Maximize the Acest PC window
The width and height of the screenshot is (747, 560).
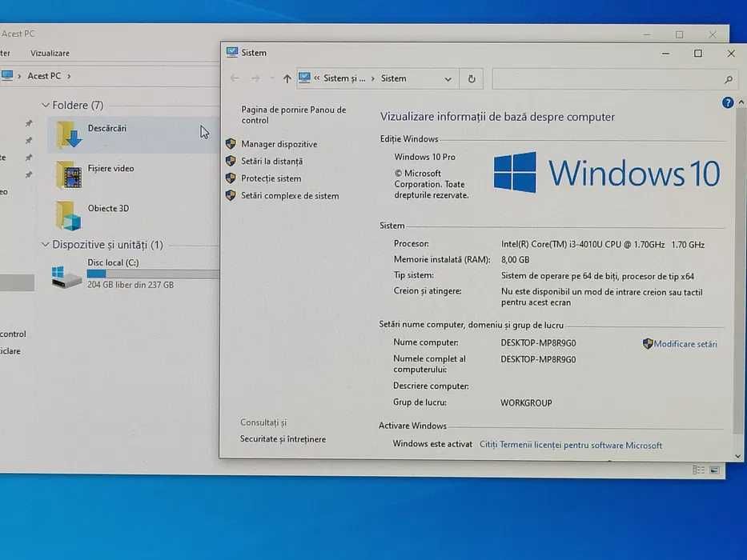pyautogui.click(x=680, y=34)
